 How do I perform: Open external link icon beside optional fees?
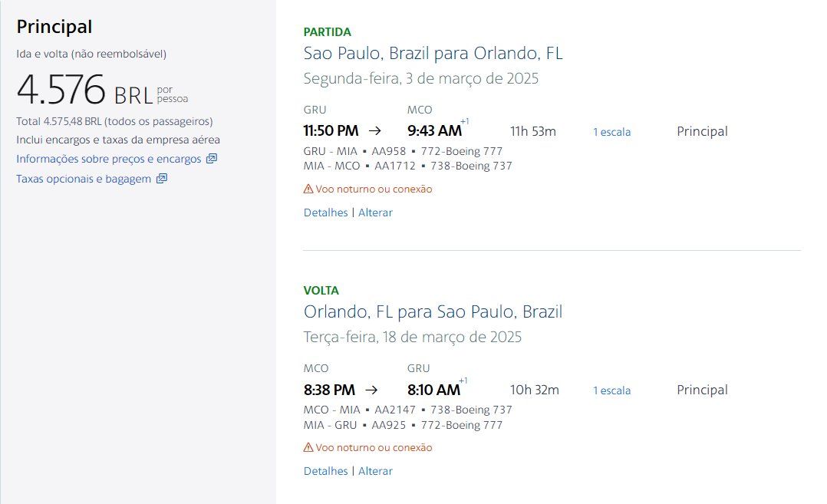point(162,179)
